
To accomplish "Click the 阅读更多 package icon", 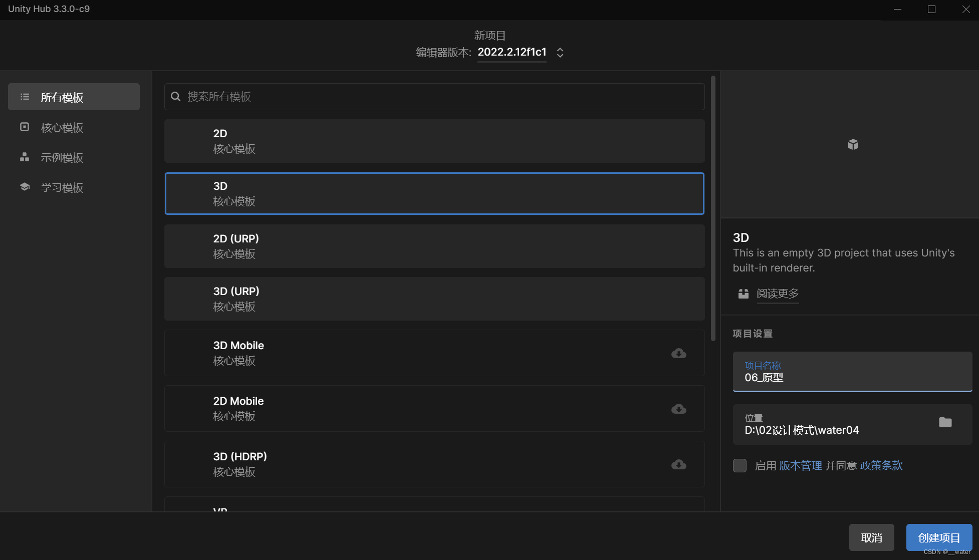I will coord(744,294).
